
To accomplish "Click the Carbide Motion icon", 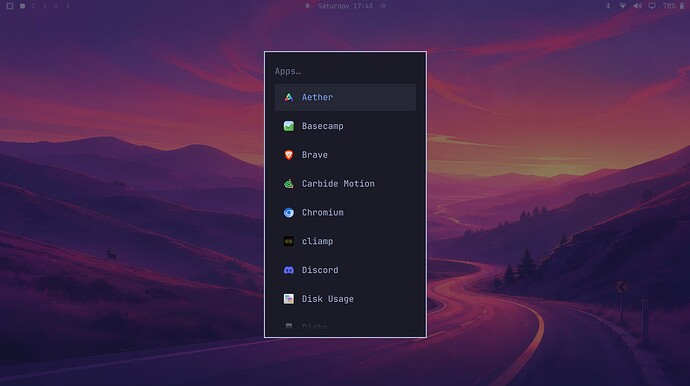I will 289,184.
